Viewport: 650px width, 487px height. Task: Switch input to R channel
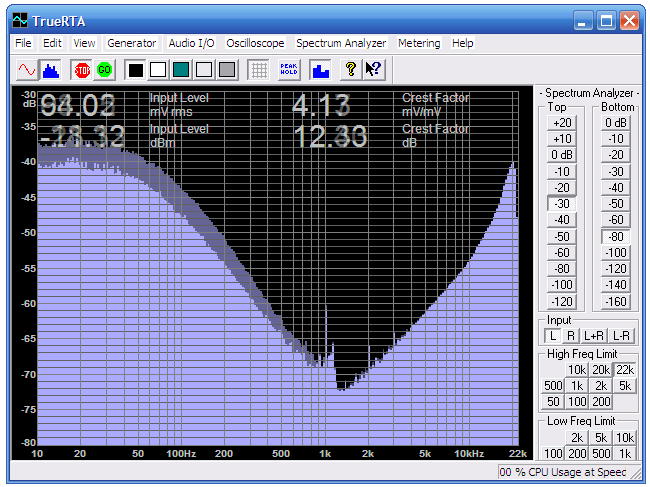pos(572,336)
